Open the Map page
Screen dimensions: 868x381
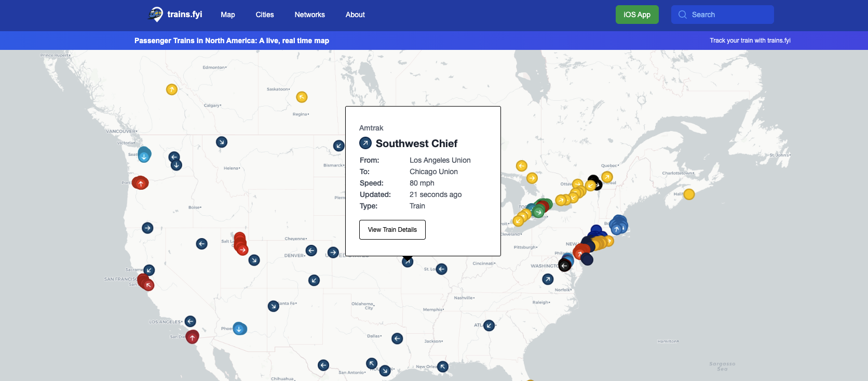[x=228, y=15]
